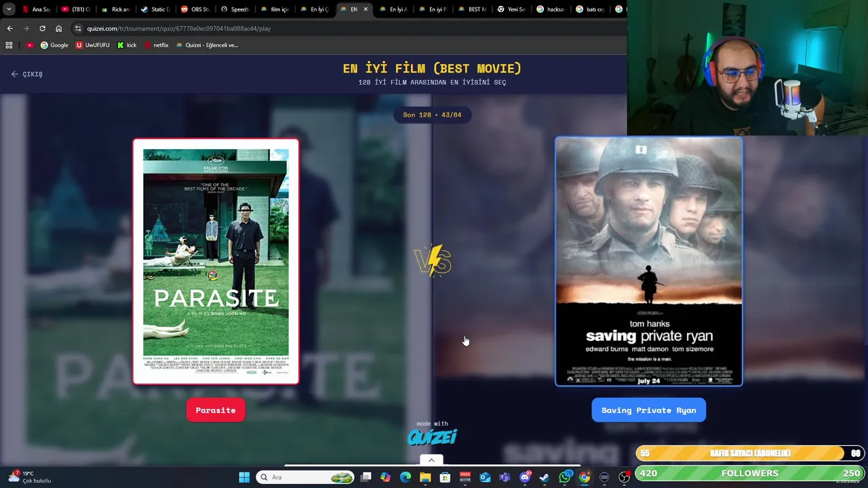The width and height of the screenshot is (868, 488).
Task: Switch to the batı cephesi Google tab
Action: tap(591, 9)
